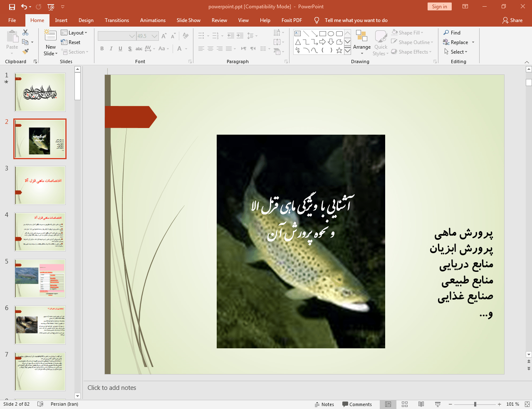Click Find in Editing group
The width and height of the screenshot is (532, 409).
452,33
